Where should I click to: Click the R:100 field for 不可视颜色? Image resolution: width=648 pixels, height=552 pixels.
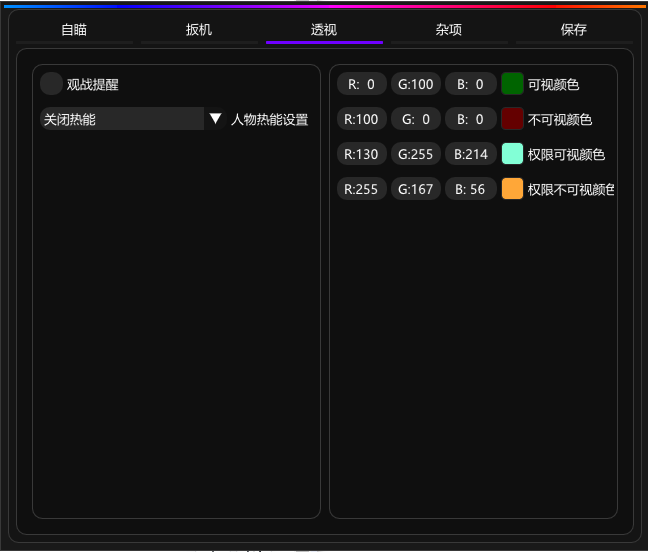pyautogui.click(x=362, y=119)
